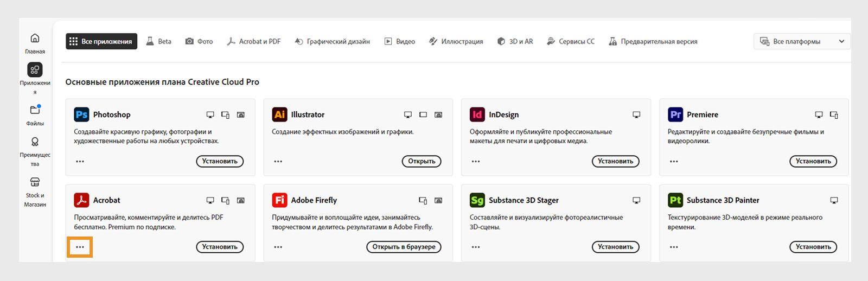
Task: Click the Substance 3D Stager icon
Action: point(477,200)
